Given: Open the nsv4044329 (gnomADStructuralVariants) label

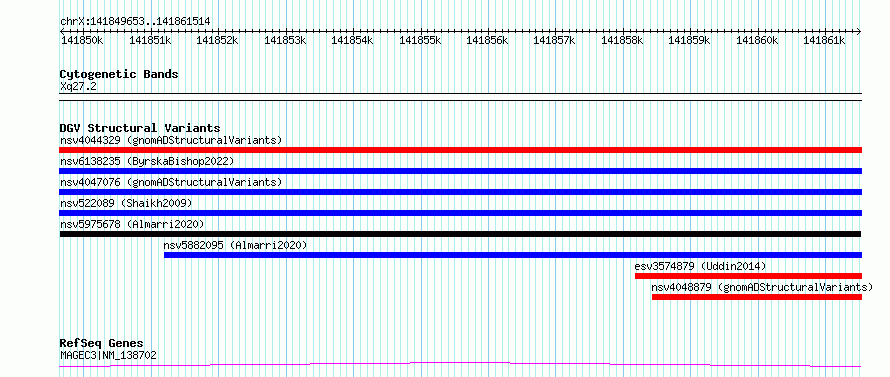Looking at the screenshot, I should (171, 140).
